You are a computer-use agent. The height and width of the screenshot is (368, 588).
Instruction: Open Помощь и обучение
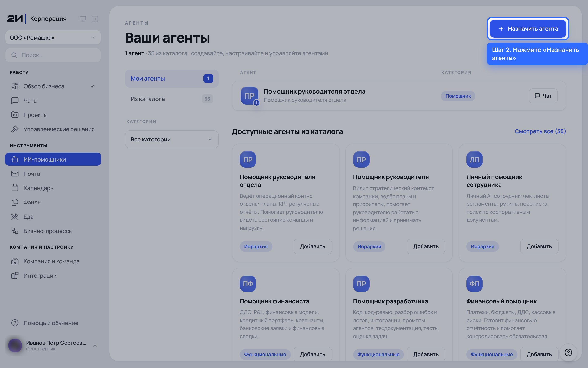click(x=53, y=323)
